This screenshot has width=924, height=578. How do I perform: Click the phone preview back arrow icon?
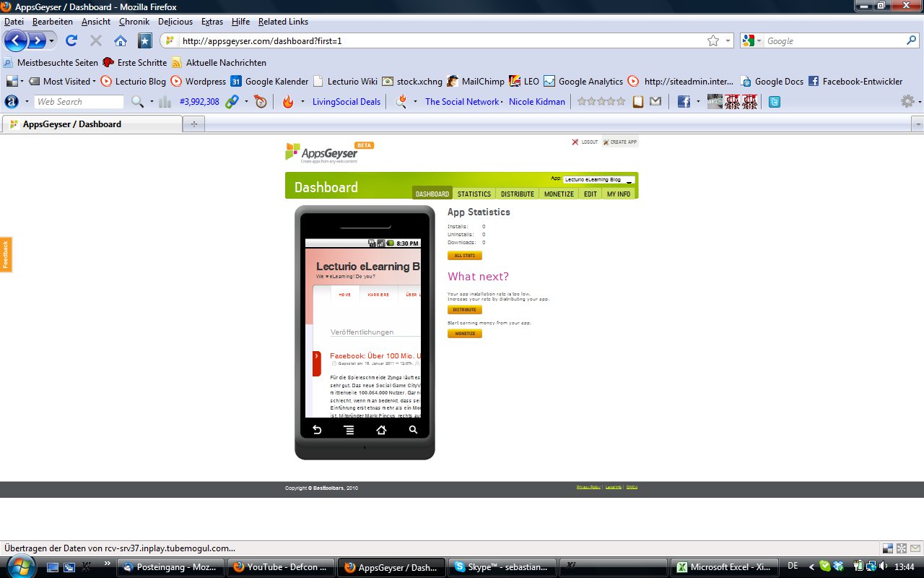coord(316,430)
